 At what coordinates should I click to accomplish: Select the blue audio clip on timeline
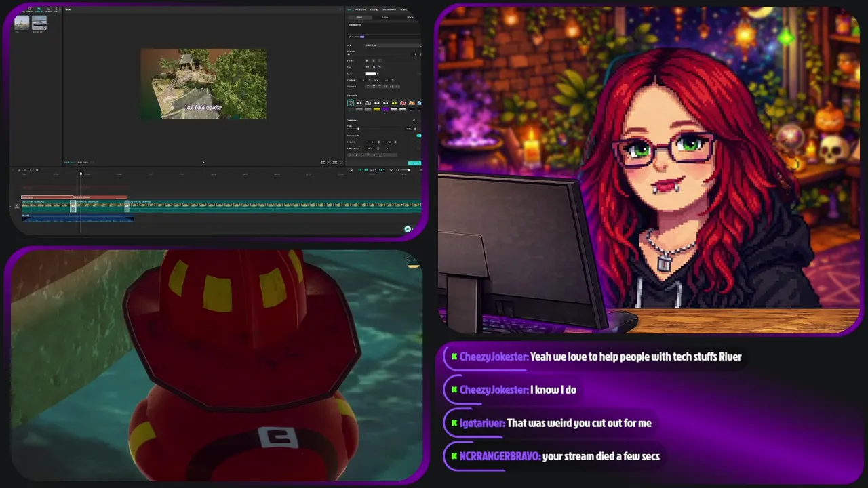coord(77,218)
